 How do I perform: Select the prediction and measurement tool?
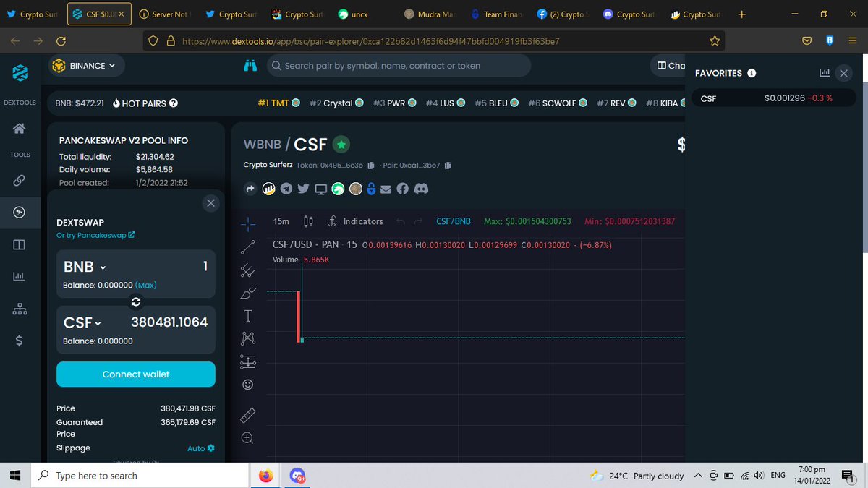click(x=248, y=361)
